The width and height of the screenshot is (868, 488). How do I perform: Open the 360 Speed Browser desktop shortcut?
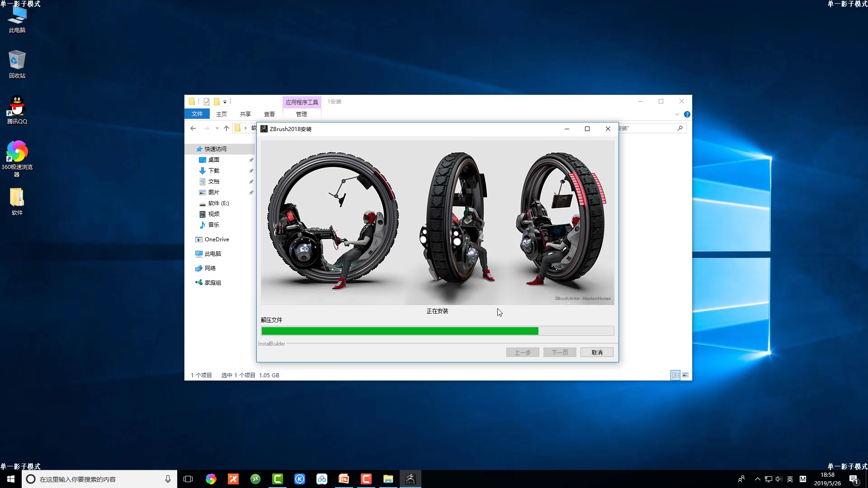click(17, 157)
